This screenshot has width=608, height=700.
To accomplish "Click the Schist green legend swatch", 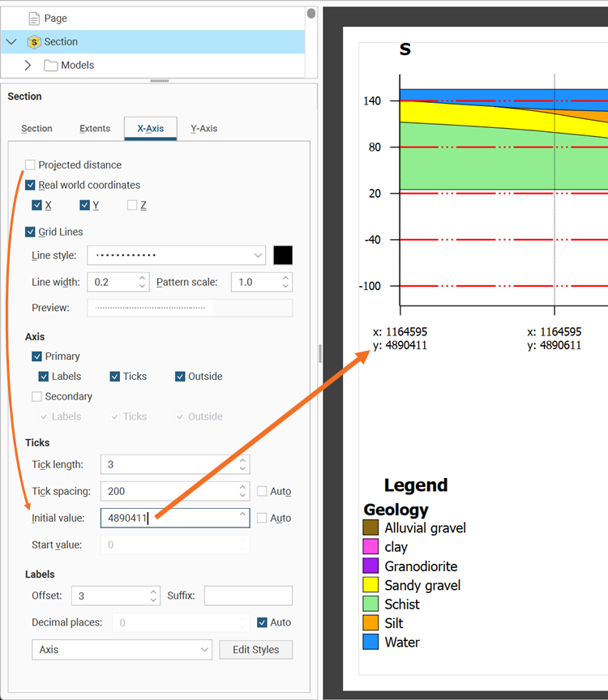I will click(370, 604).
